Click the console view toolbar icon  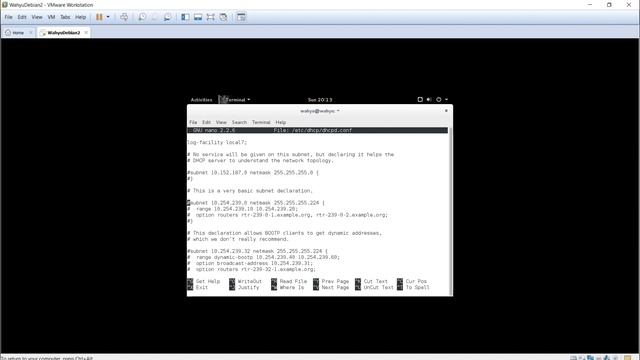tap(241, 17)
